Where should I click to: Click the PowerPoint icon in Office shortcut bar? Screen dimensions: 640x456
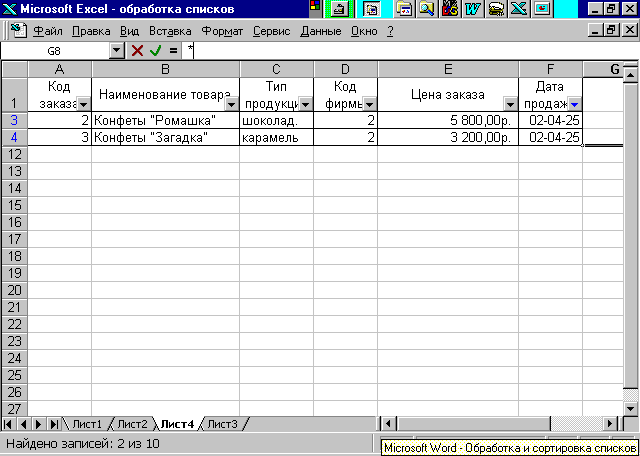click(x=542, y=9)
